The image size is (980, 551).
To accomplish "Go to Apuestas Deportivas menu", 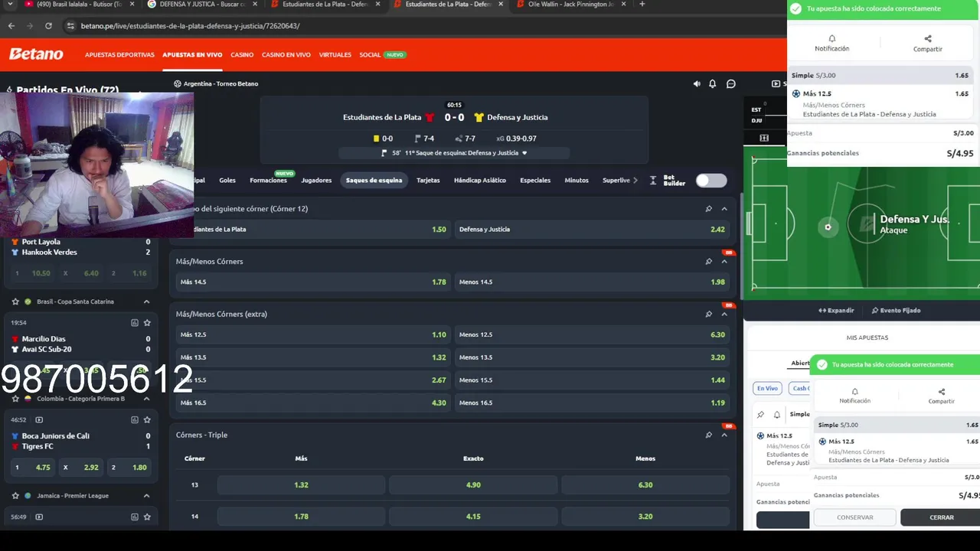I will tap(119, 55).
